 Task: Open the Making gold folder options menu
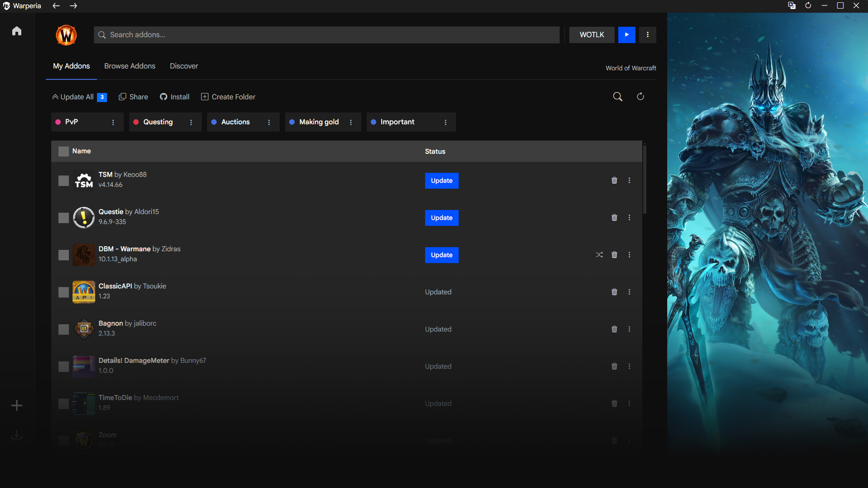pos(350,122)
